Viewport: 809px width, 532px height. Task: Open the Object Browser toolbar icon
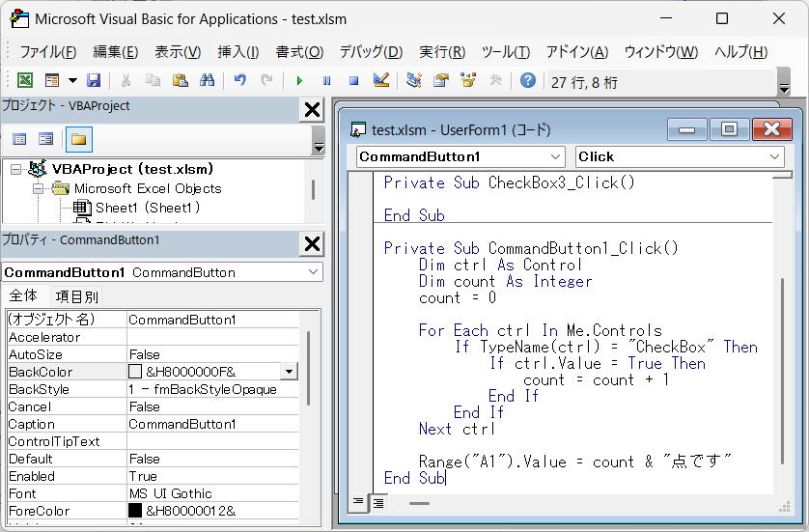(x=468, y=80)
